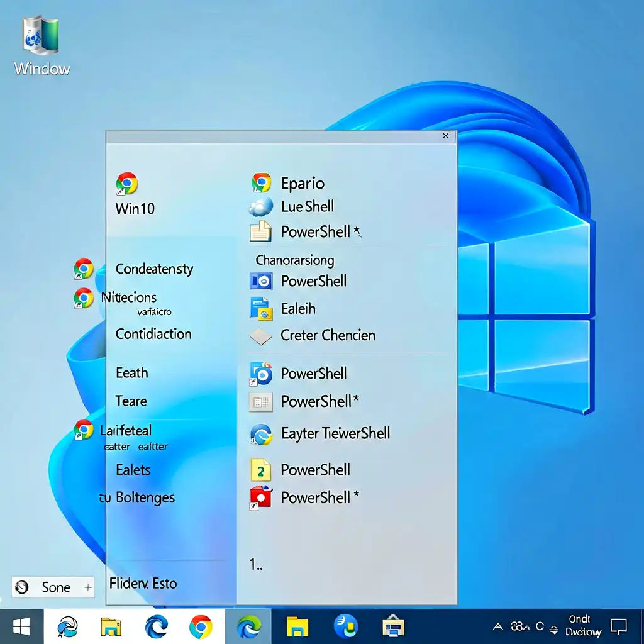The width and height of the screenshot is (644, 644).
Task: Select Ealets in left pane
Action: click(133, 470)
